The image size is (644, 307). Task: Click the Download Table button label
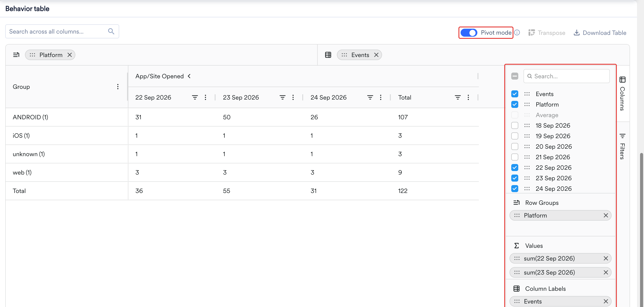coord(604,33)
